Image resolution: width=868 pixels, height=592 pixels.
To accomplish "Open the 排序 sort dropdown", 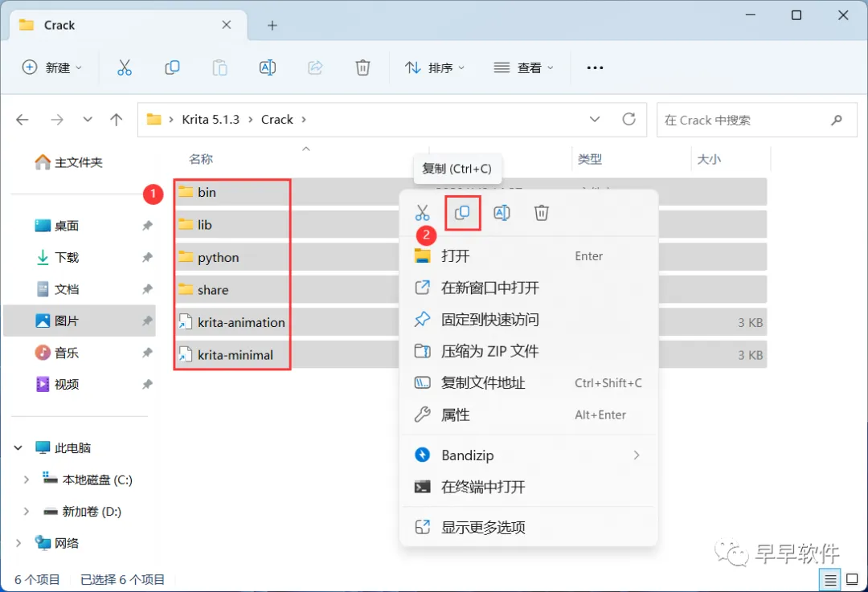I will (x=435, y=67).
